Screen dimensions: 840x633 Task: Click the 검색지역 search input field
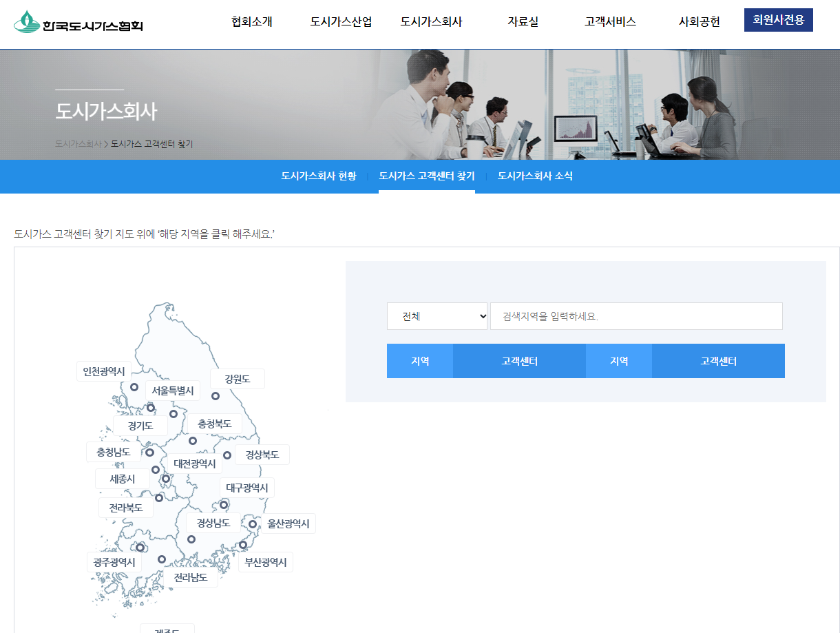(x=636, y=315)
